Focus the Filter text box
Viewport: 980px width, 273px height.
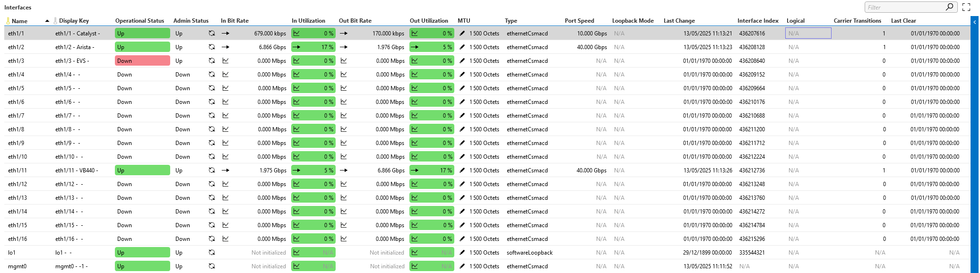coord(904,7)
